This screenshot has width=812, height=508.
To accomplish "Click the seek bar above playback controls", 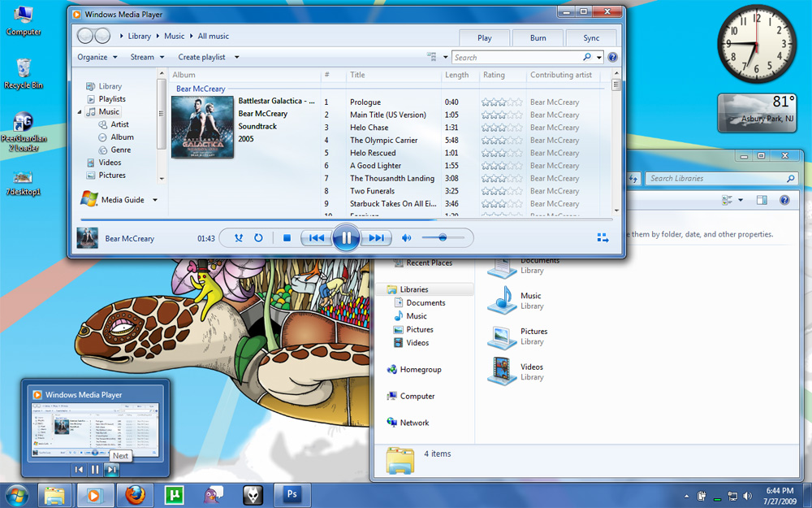I will click(347, 219).
